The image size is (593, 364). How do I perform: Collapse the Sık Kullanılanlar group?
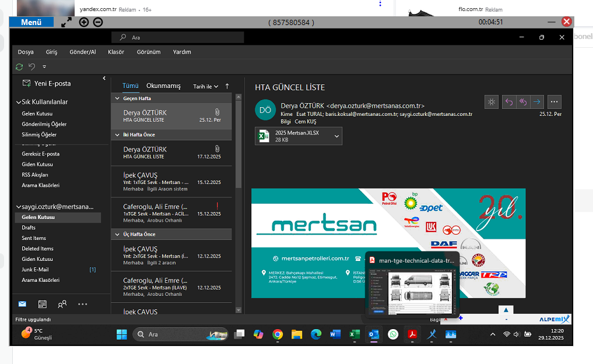(19, 102)
